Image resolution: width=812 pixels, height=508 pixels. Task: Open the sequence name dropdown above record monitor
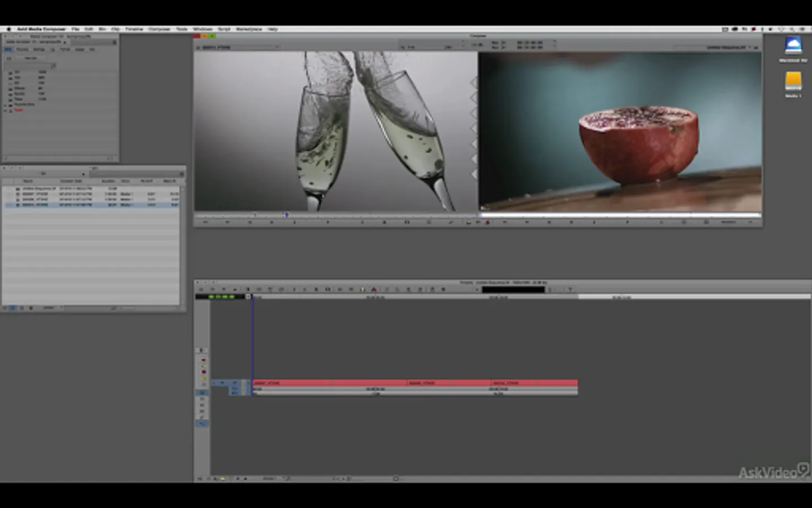coord(727,47)
